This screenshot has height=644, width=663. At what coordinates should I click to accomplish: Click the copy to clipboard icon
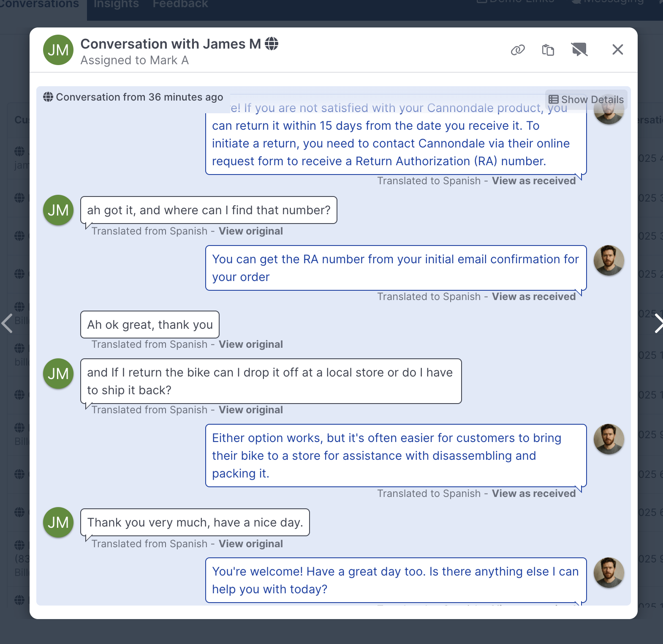point(548,50)
